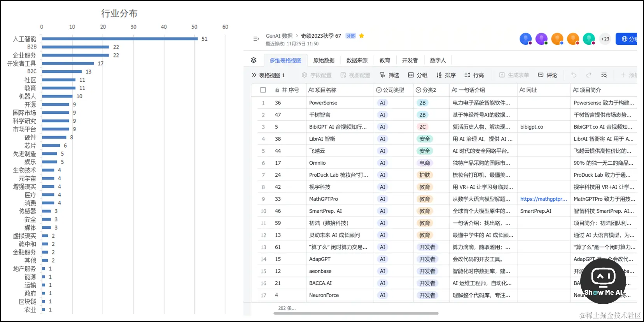Open the https://mathgptpr... link in MathGPTPro row

point(544,199)
